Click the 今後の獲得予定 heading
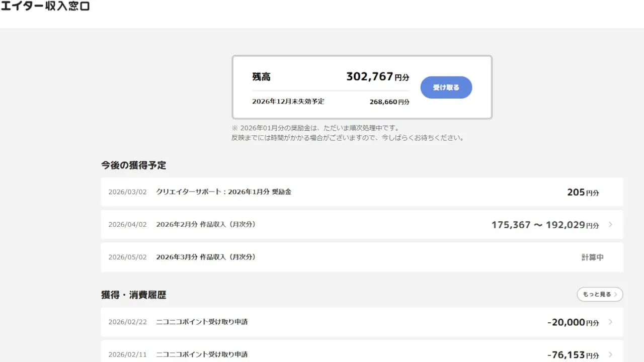The height and width of the screenshot is (362, 644). [133, 165]
